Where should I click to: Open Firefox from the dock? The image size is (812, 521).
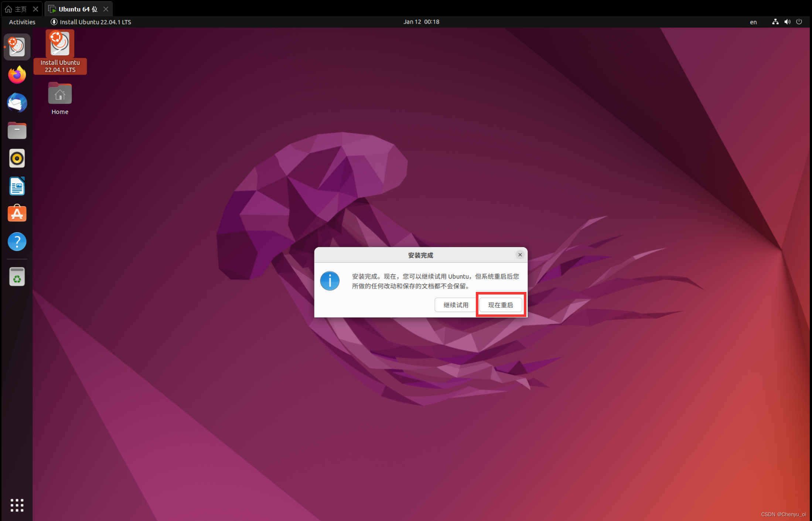pyautogui.click(x=17, y=75)
